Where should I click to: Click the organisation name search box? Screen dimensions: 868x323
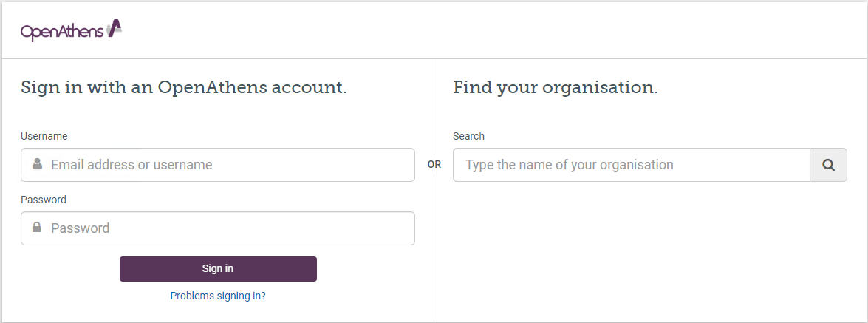coord(632,165)
